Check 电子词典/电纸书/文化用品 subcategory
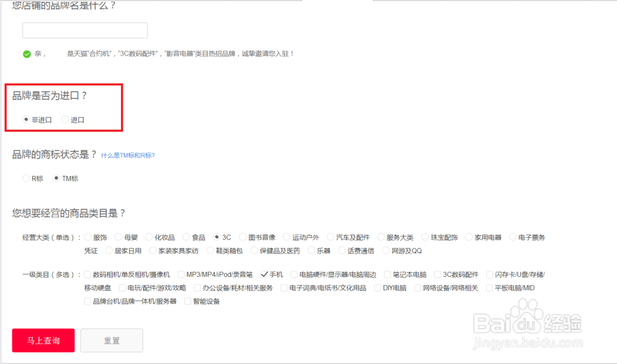 click(284, 287)
